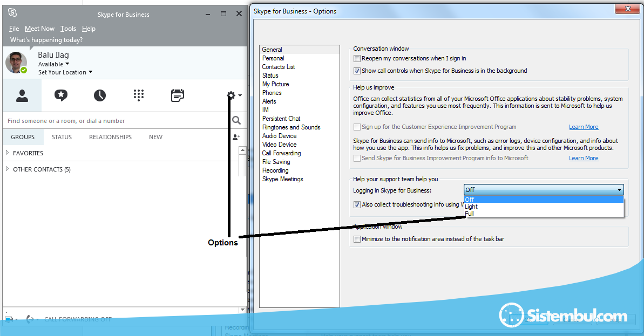The image size is (644, 336).
Task: Open the dial pad icon
Action: tap(139, 95)
